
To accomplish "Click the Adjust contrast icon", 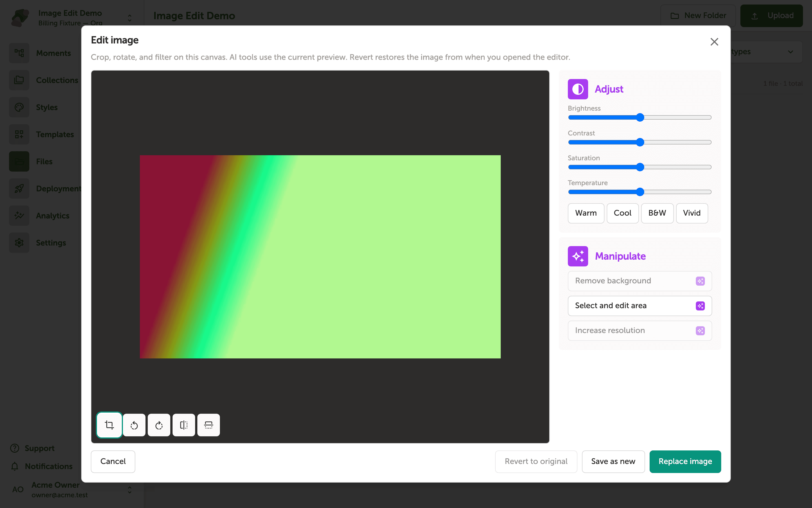I will click(x=577, y=89).
